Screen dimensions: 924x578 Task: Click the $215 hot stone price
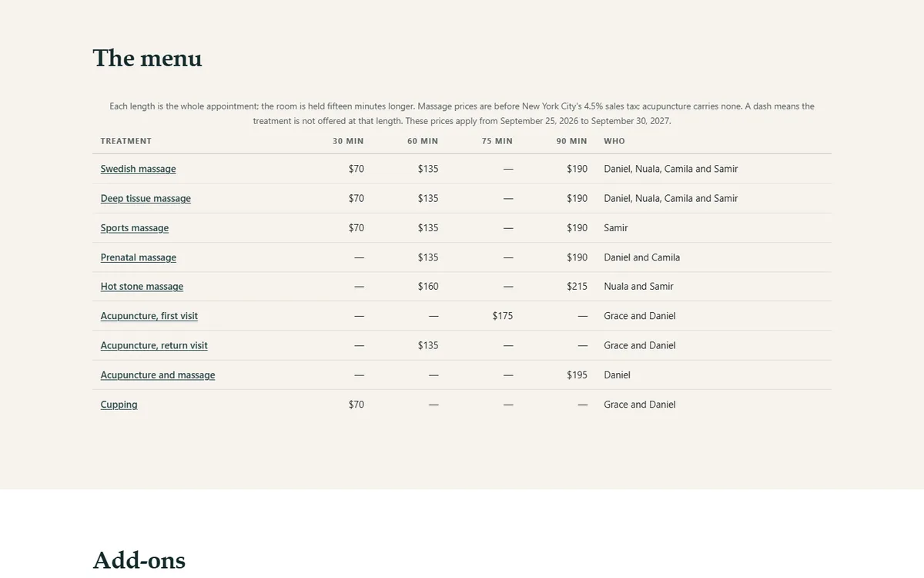(x=577, y=287)
